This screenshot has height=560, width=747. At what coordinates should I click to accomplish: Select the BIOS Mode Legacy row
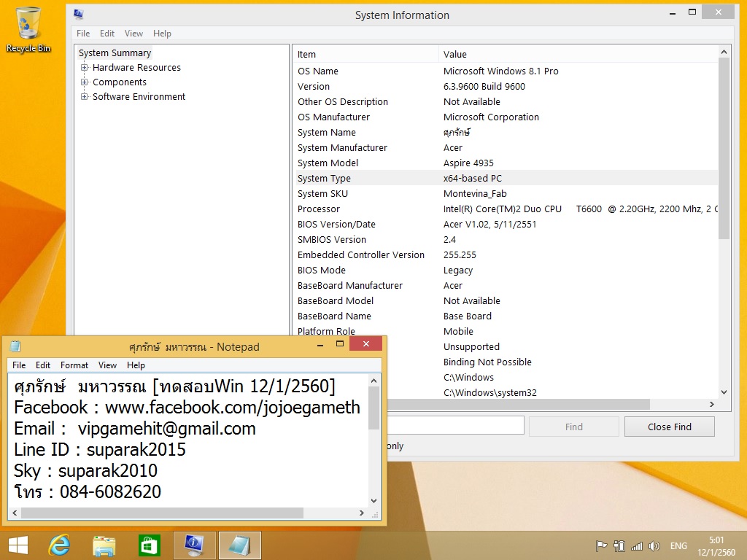(506, 270)
